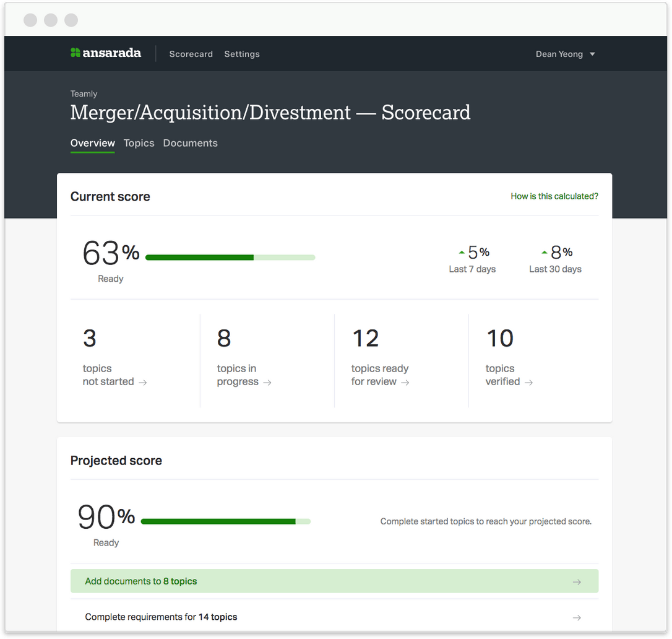Click the 90% projected score progress bar

[x=226, y=521]
